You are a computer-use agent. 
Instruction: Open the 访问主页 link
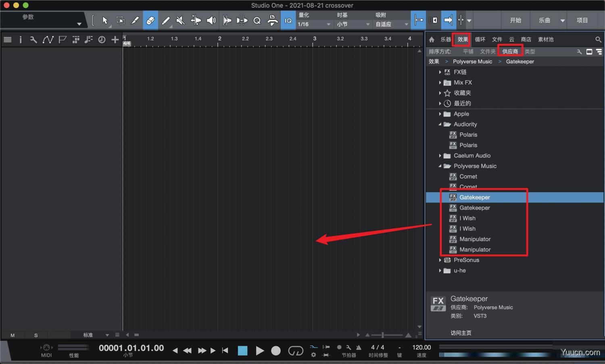pyautogui.click(x=461, y=333)
